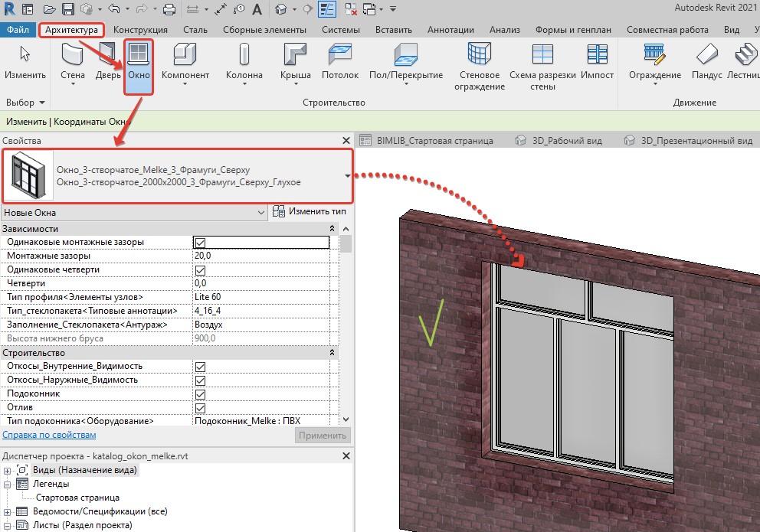Viewport: 760px width, 532px height.
Task: Disable Откосы_Наружные_Видимость checkbox
Action: 200,380
